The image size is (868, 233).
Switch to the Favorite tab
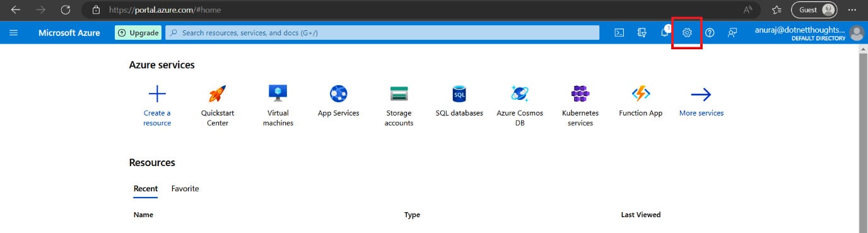pos(185,189)
